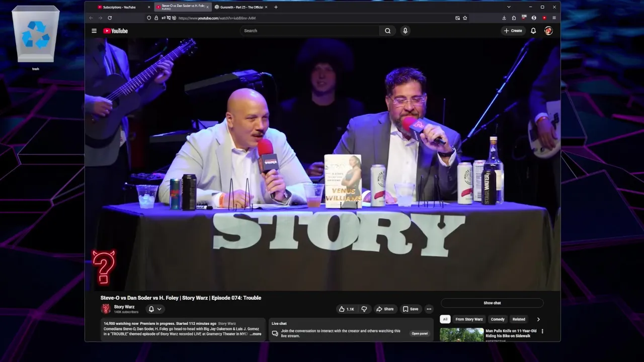Go forward in browser history
This screenshot has width=644, height=362.
coord(100,18)
